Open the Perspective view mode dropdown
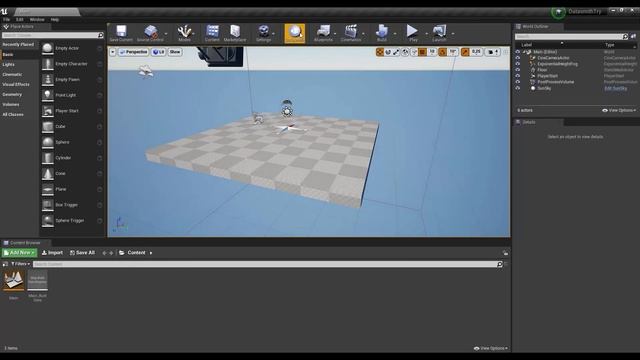 [133, 52]
